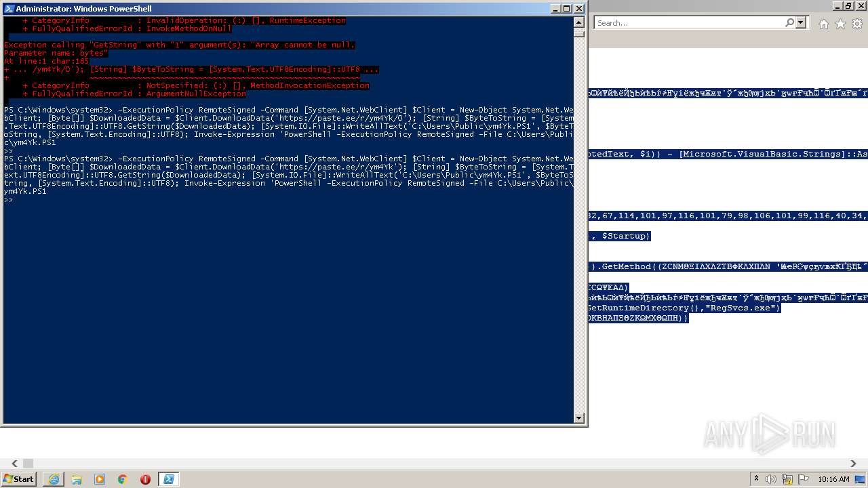Go to browser Home page icon

[823, 24]
